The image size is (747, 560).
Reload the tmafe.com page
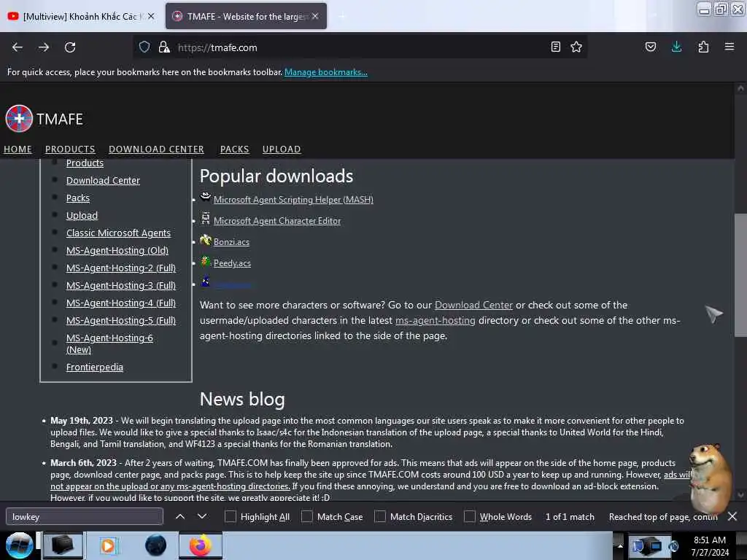70,47
